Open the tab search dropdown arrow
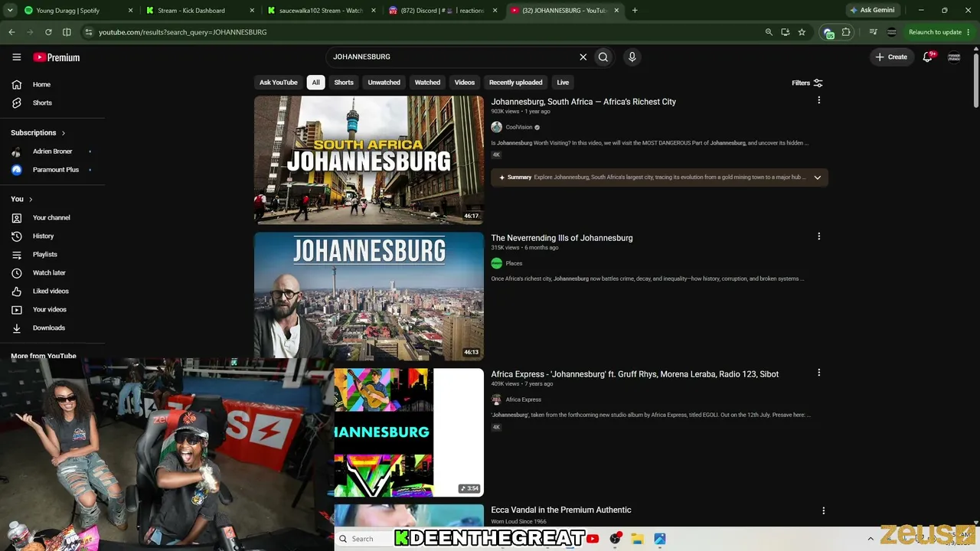 9,11
